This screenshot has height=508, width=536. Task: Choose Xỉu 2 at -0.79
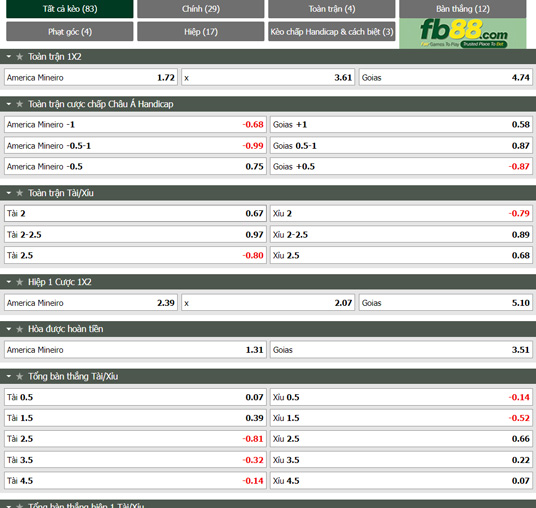[x=401, y=213]
